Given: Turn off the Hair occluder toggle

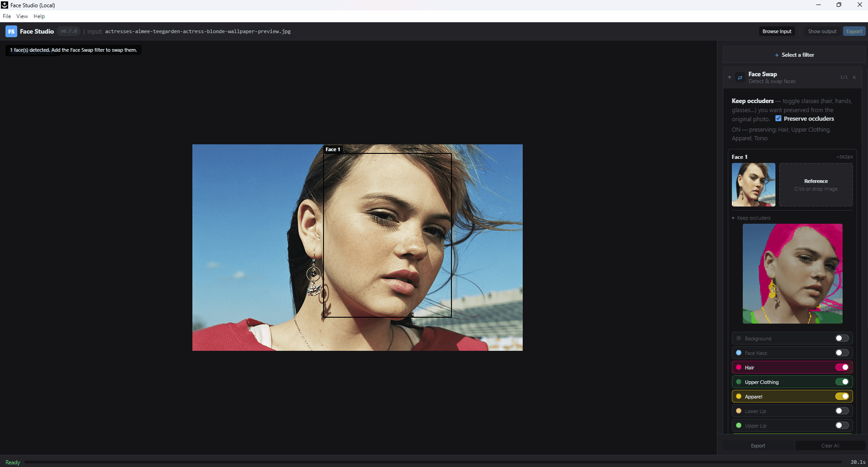Looking at the screenshot, I should tap(842, 367).
